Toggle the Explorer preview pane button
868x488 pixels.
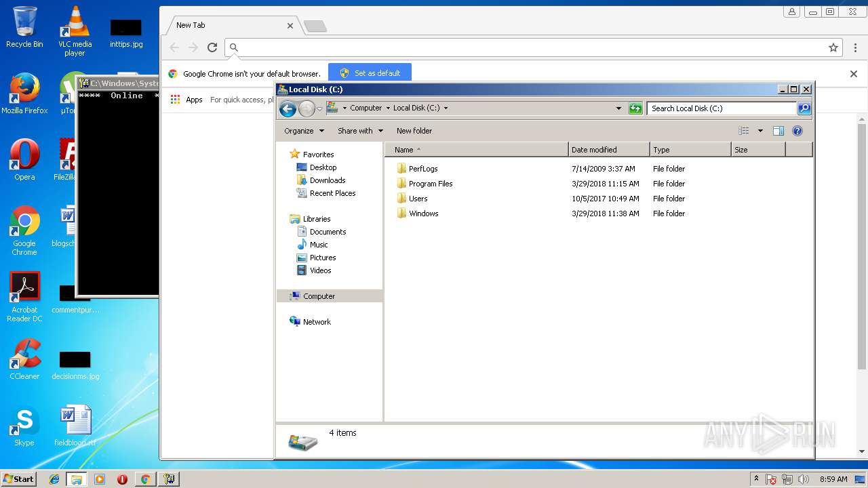coord(778,131)
